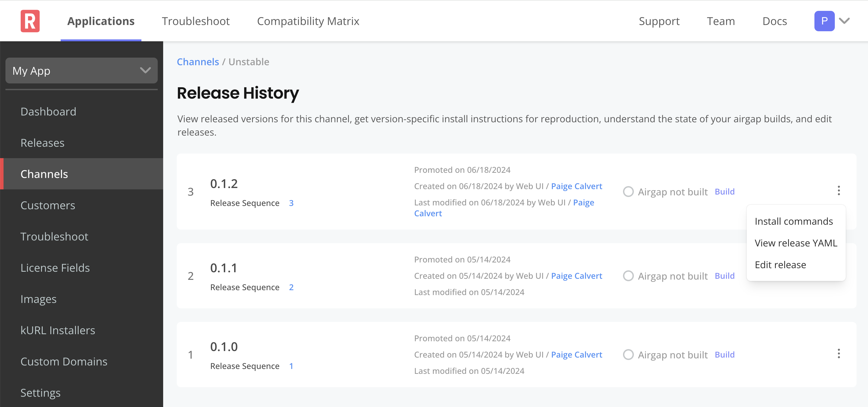Viewport: 868px width, 407px height.
Task: Click the Replicated logo icon top-left
Action: [x=30, y=20]
